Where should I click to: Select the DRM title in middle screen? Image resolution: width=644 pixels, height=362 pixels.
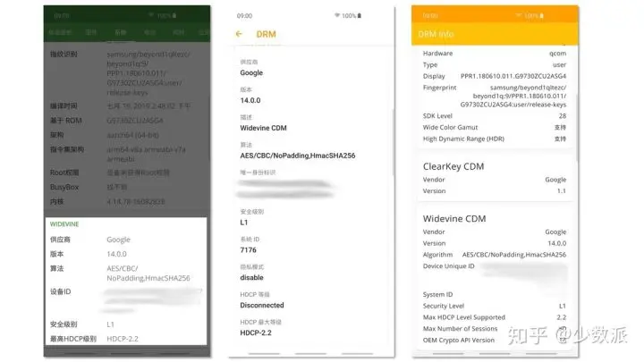(x=267, y=34)
